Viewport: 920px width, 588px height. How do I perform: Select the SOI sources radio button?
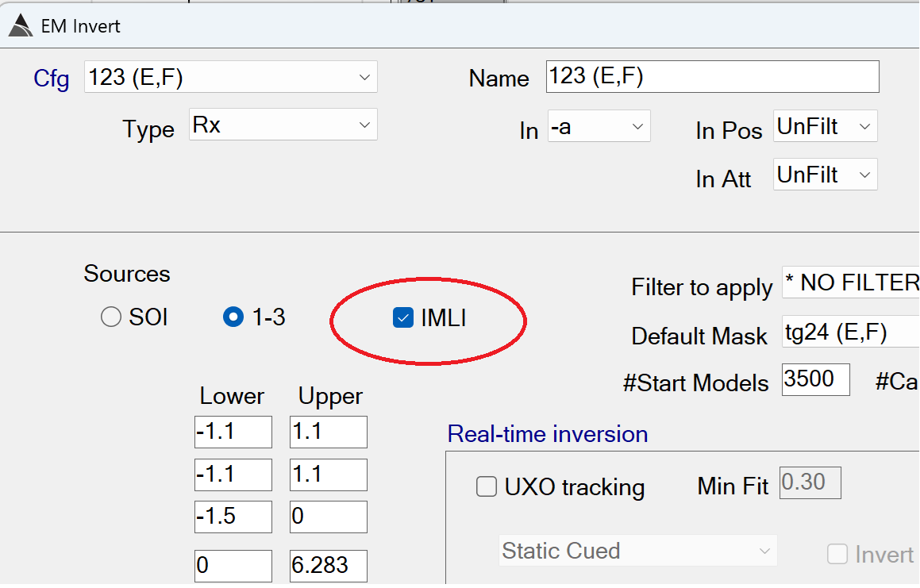pos(110,318)
